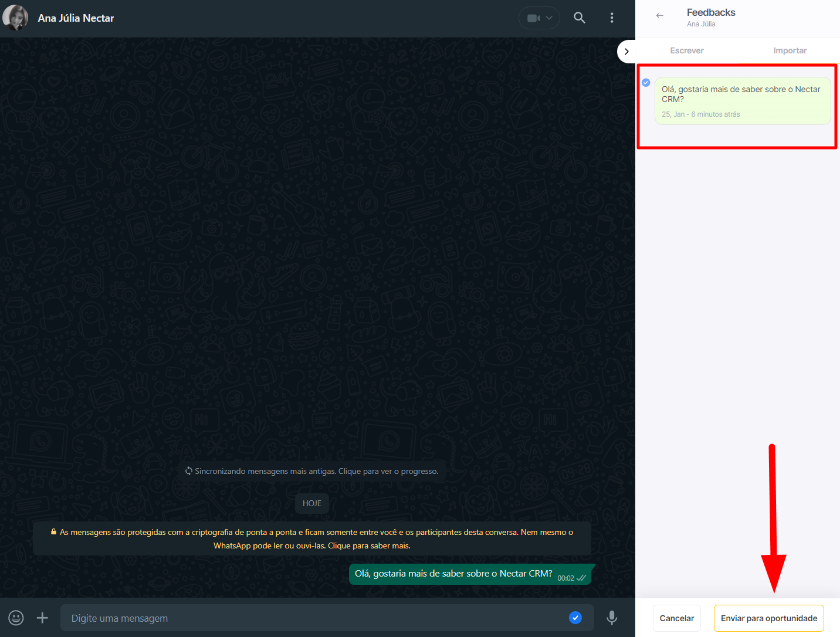
Task: Start a video call with the camera icon
Action: tap(533, 18)
